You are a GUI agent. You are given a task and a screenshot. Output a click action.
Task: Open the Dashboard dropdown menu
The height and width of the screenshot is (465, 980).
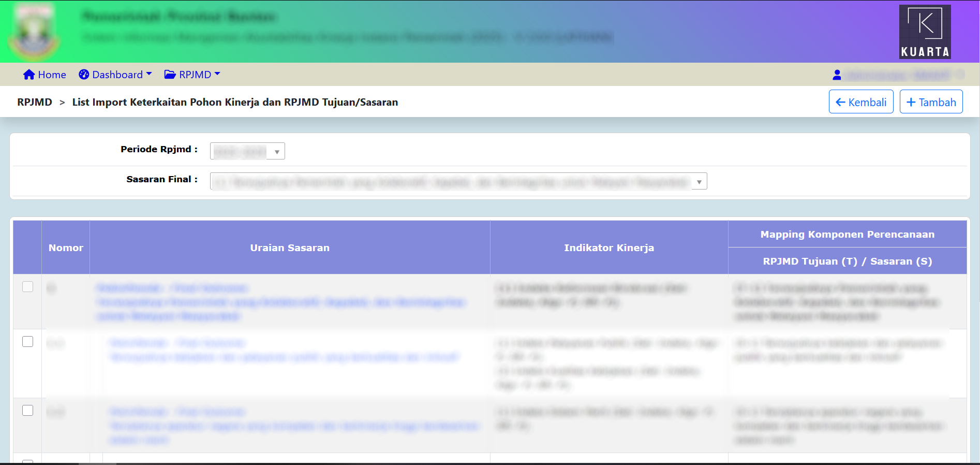coord(115,75)
